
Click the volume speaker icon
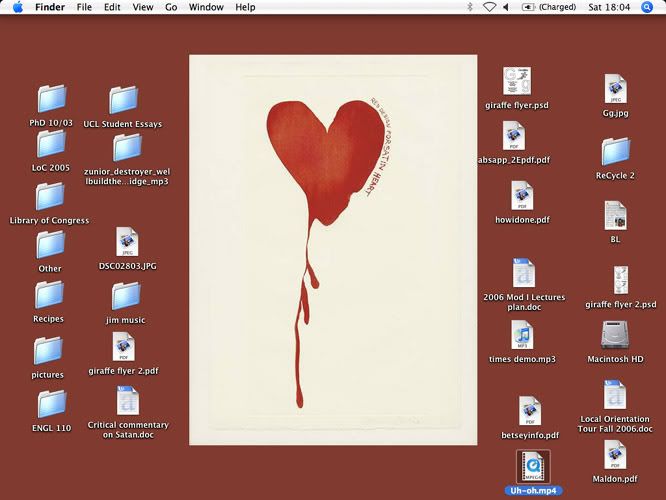coord(505,7)
